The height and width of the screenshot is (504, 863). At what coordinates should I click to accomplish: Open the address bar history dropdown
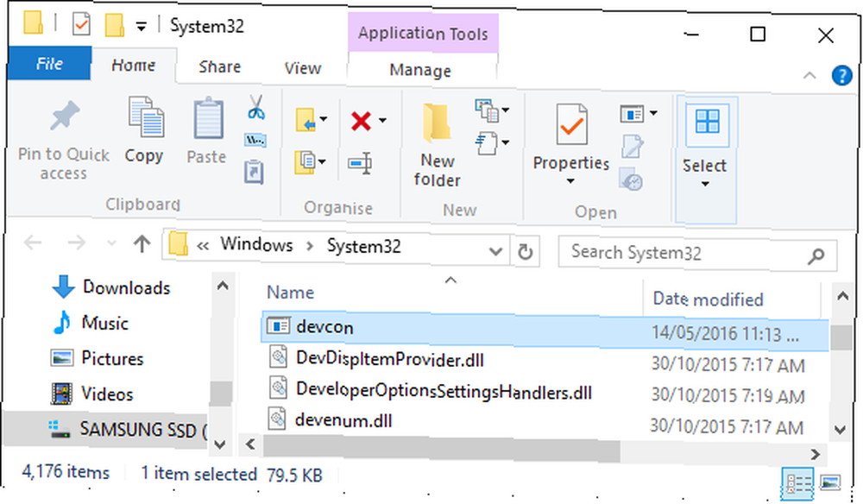click(x=495, y=252)
